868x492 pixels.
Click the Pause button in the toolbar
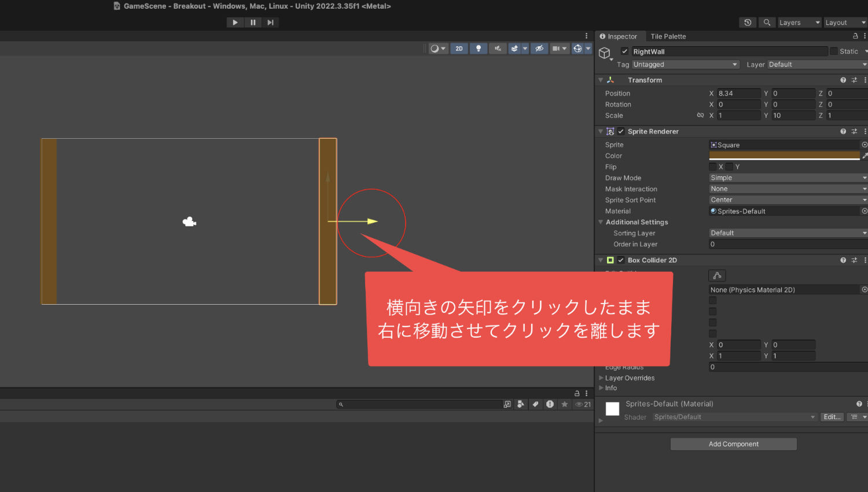pyautogui.click(x=253, y=23)
